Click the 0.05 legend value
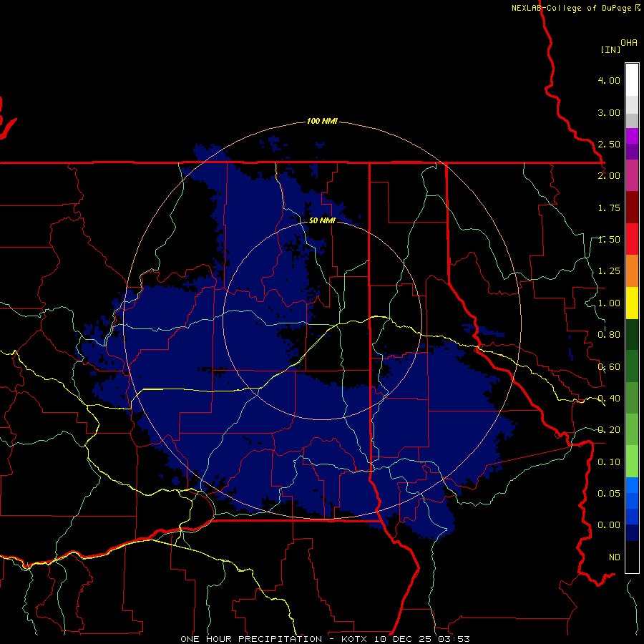Image resolution: width=644 pixels, height=644 pixels. click(x=609, y=493)
